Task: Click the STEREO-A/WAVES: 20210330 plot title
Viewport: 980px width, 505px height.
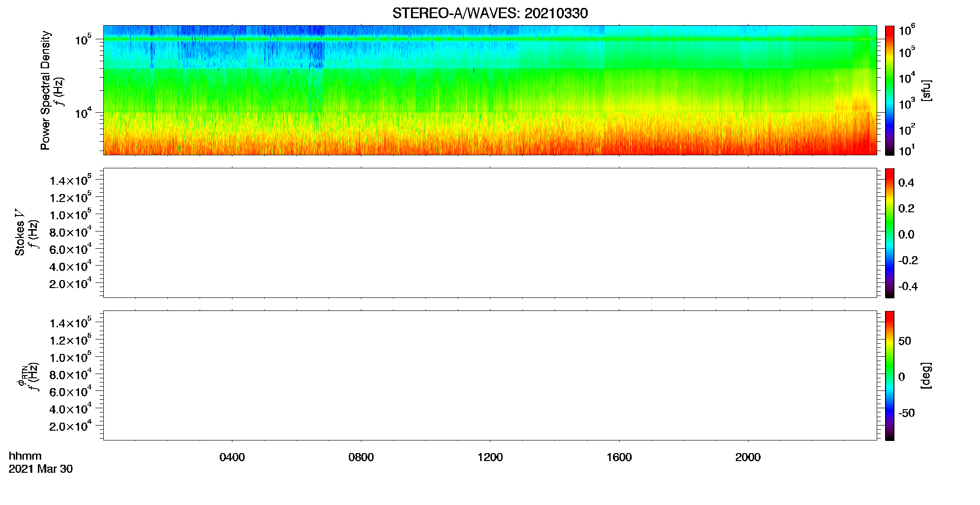Action: pyautogui.click(x=490, y=13)
